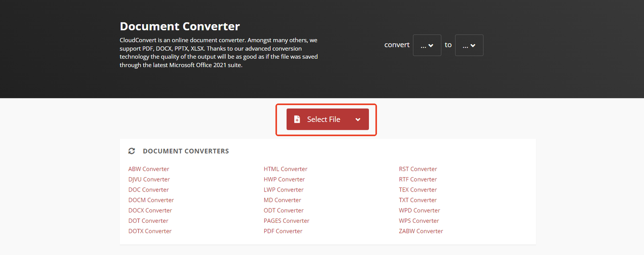Image resolution: width=644 pixels, height=255 pixels.
Task: Open the Select File dropdown arrow
Action: [358, 119]
